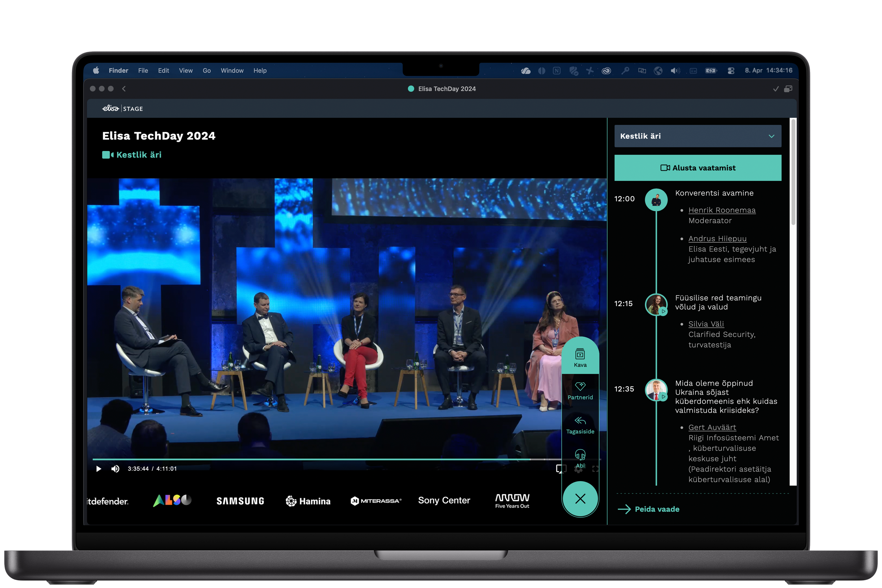Close the floating menu with X circle

[580, 498]
